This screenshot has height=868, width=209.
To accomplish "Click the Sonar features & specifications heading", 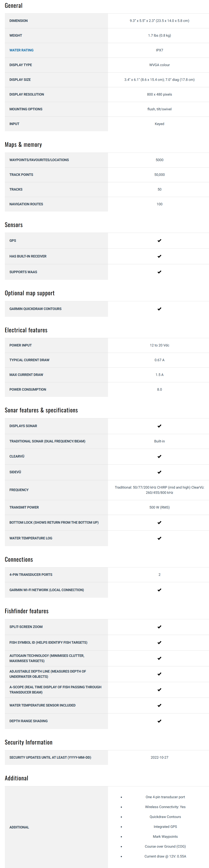I will point(41,410).
